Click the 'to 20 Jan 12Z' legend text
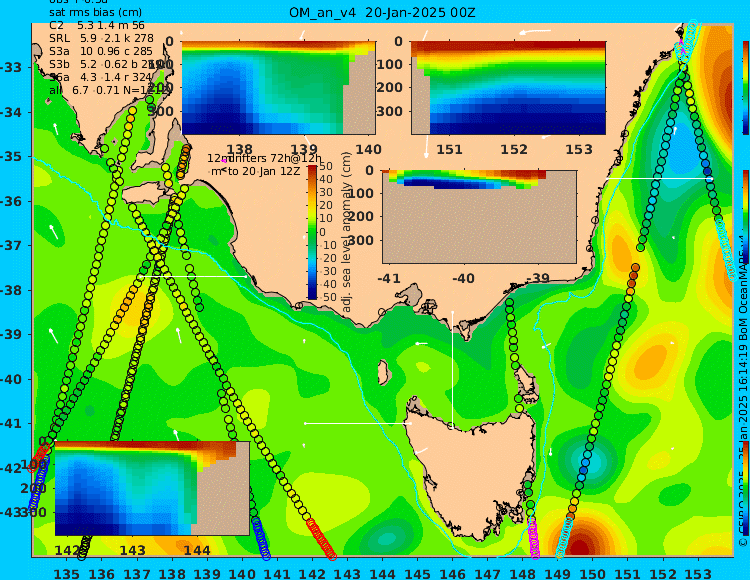 [x=264, y=171]
